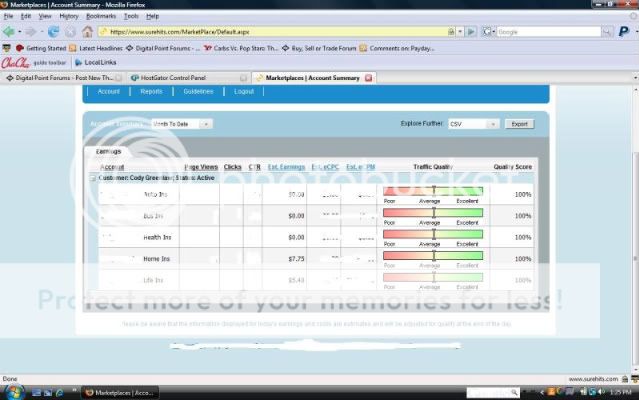639x400 pixels.
Task: Switch to the Digital Point Forums tab
Action: pyautogui.click(x=64, y=78)
